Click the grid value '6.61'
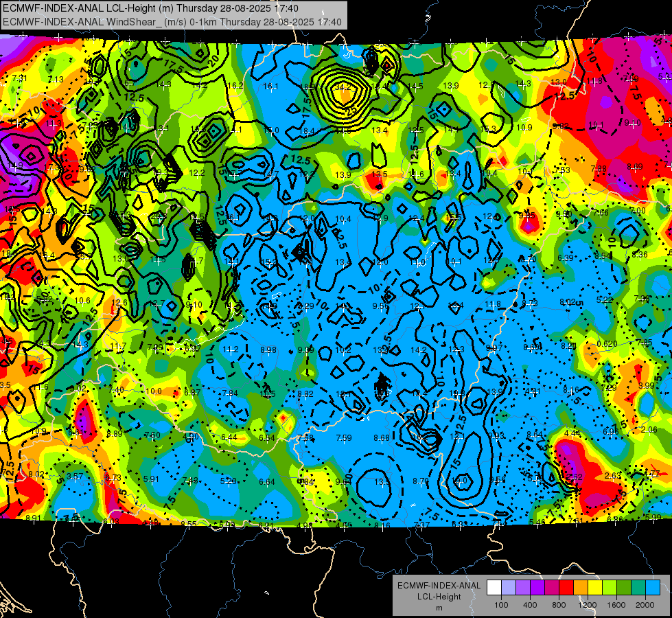This screenshot has height=618, width=672. [76, 433]
